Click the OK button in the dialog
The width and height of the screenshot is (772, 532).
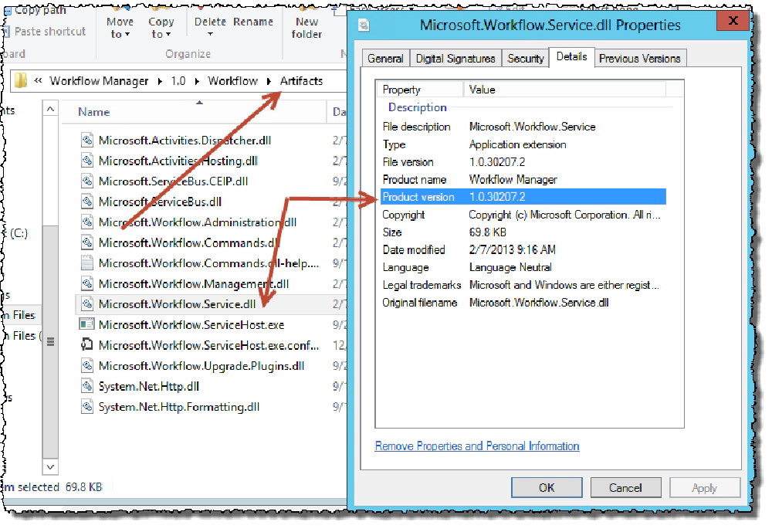[x=547, y=487]
